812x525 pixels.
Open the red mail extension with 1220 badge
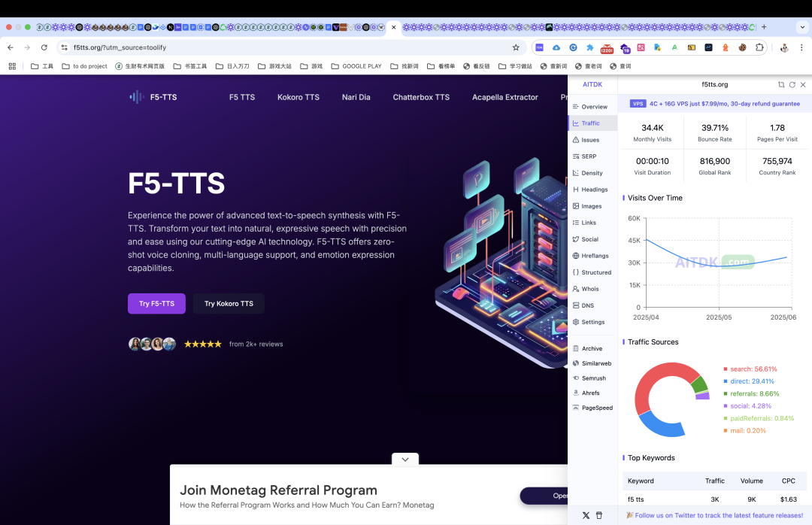(607, 48)
